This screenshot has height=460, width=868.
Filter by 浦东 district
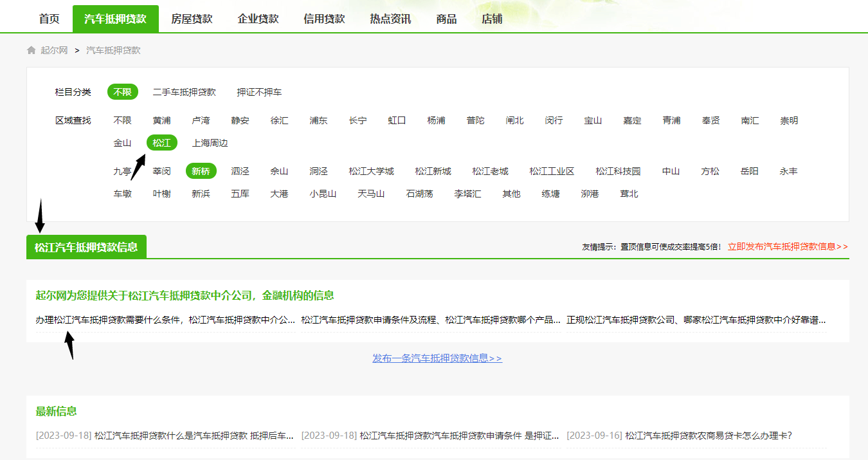coord(319,120)
